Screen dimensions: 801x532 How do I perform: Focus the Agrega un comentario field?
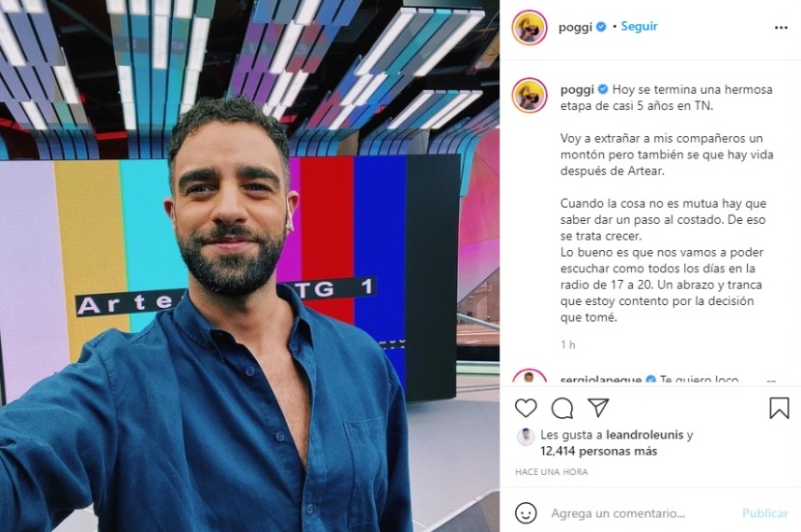click(618, 513)
